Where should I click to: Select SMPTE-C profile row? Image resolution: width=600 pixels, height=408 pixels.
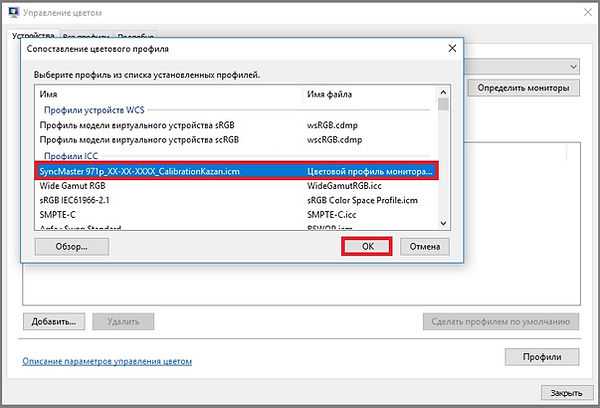click(x=236, y=215)
